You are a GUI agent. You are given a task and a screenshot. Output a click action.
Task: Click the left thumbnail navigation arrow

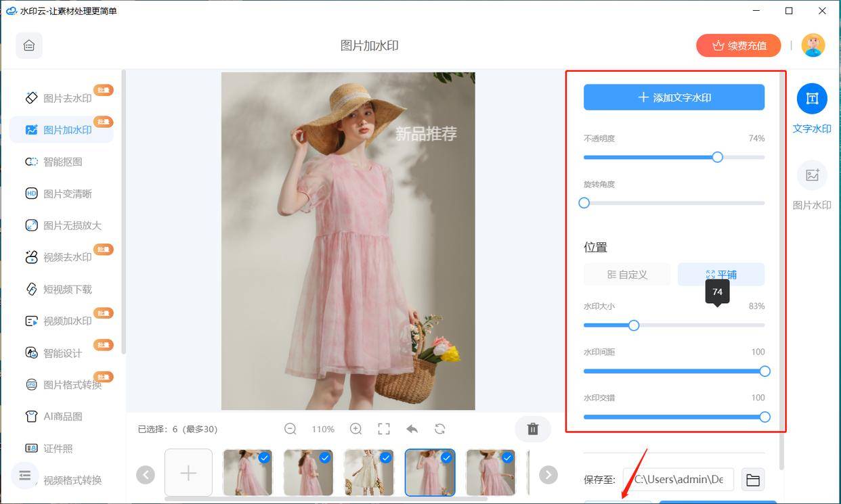(146, 474)
